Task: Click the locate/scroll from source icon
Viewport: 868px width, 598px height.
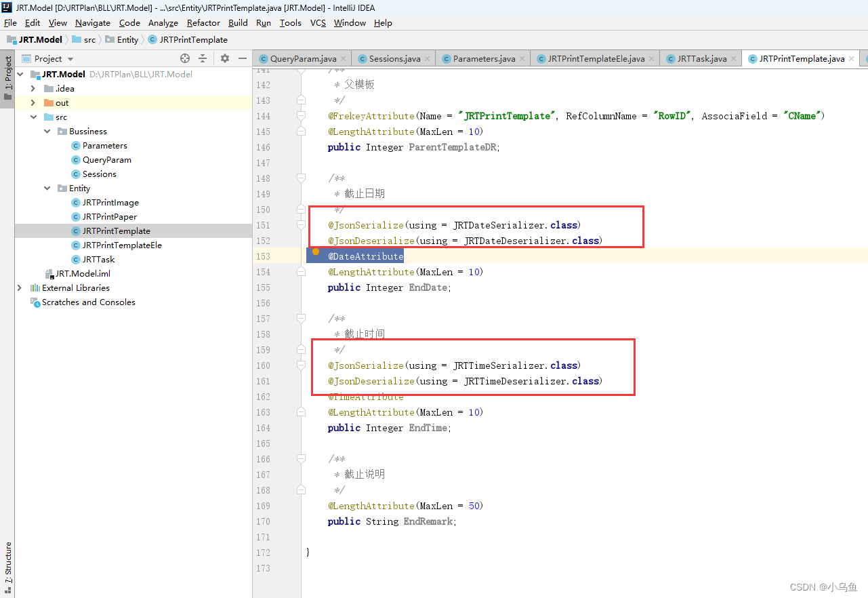Action: (185, 58)
